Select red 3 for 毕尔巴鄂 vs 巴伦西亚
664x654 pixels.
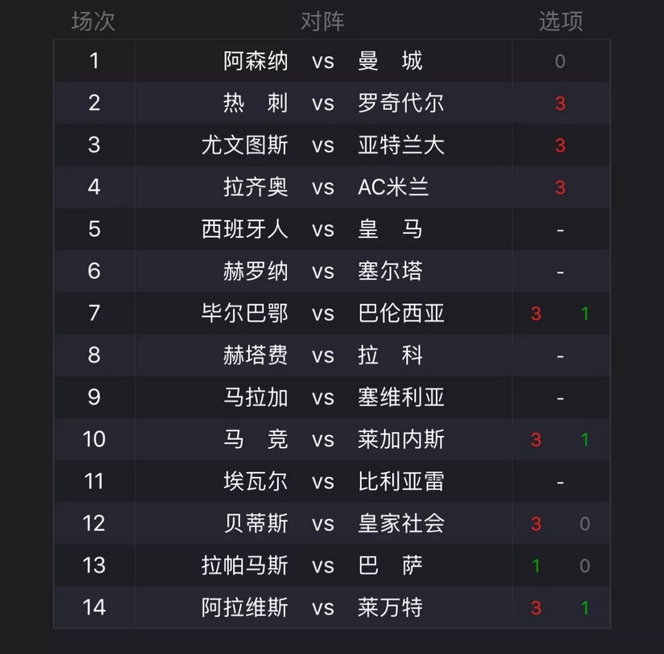(536, 314)
